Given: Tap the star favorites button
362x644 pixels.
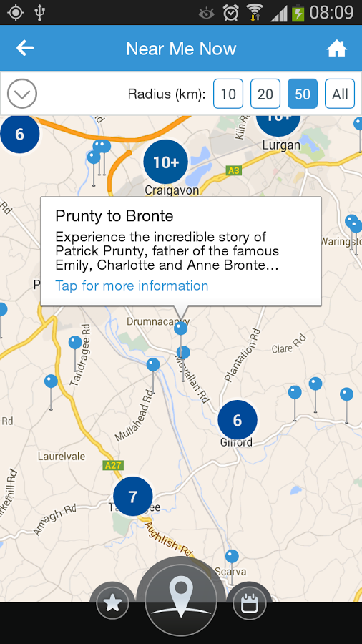Looking at the screenshot, I should [x=112, y=603].
